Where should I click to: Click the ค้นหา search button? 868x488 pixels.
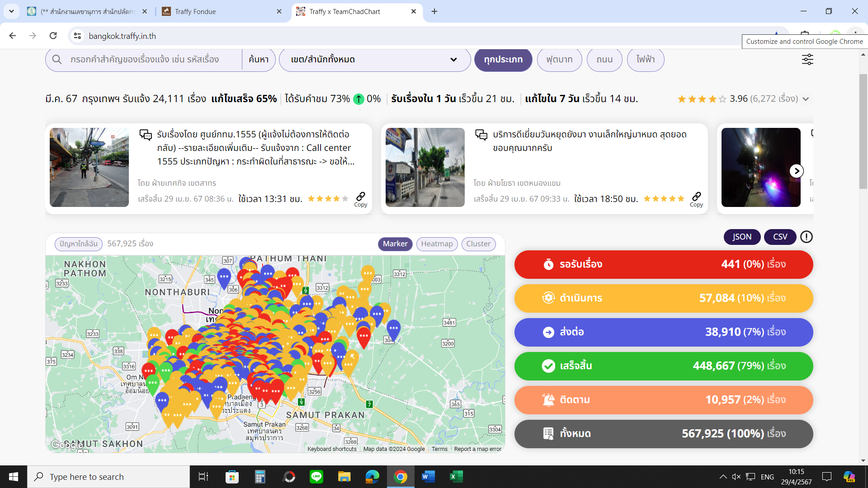[x=259, y=60]
